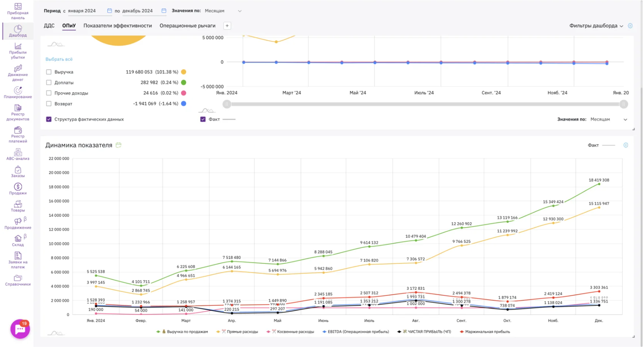Open Реестр документов in sidebar

[x=18, y=112]
